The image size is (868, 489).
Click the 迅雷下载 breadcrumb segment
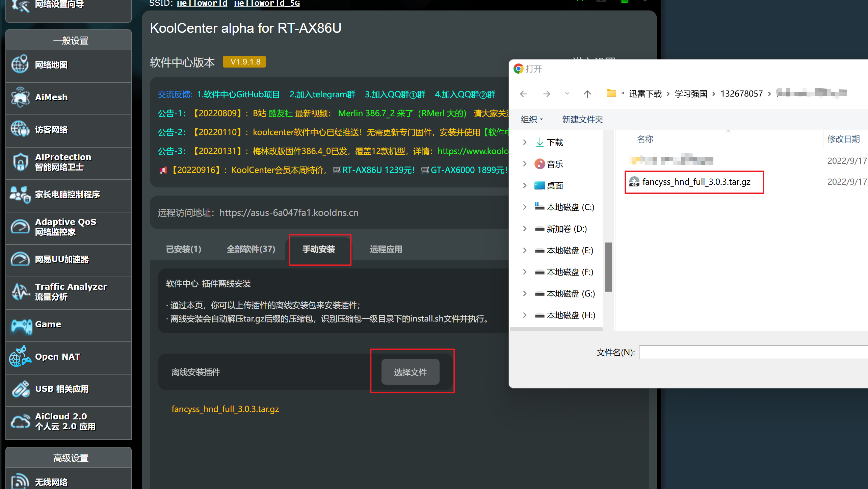(645, 94)
